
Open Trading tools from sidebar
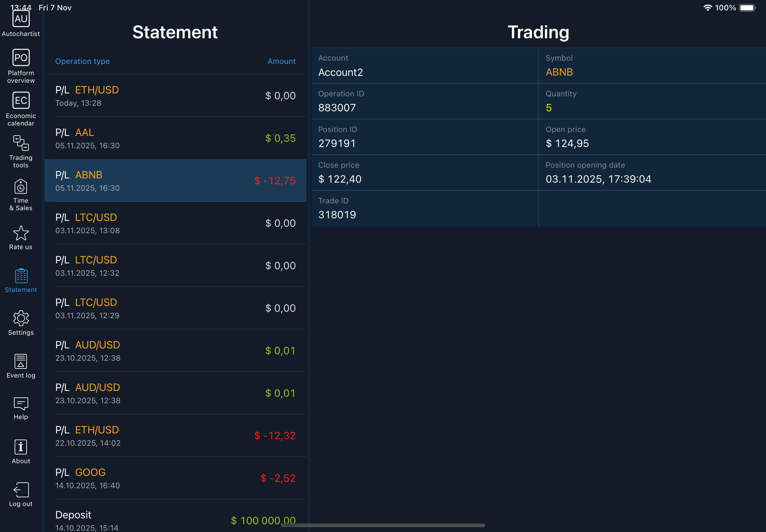point(21,143)
